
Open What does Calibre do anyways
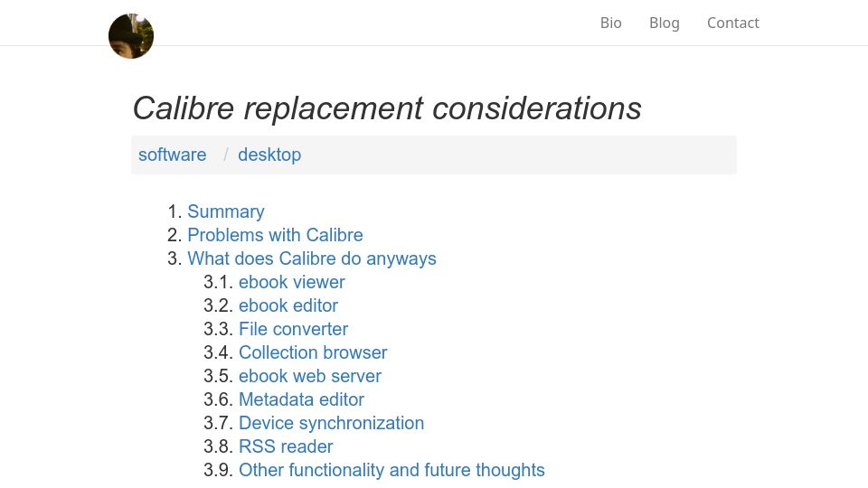coord(312,258)
